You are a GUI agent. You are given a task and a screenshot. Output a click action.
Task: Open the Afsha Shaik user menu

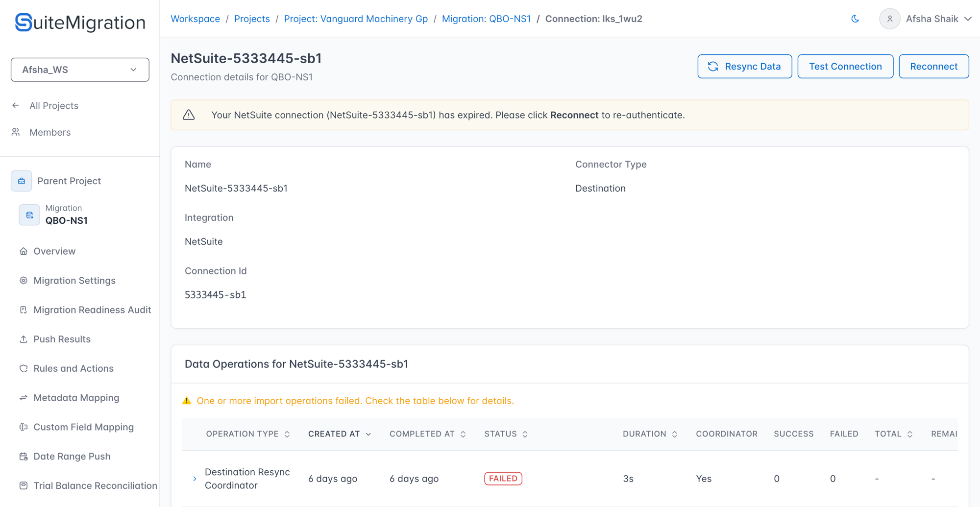[x=926, y=19]
